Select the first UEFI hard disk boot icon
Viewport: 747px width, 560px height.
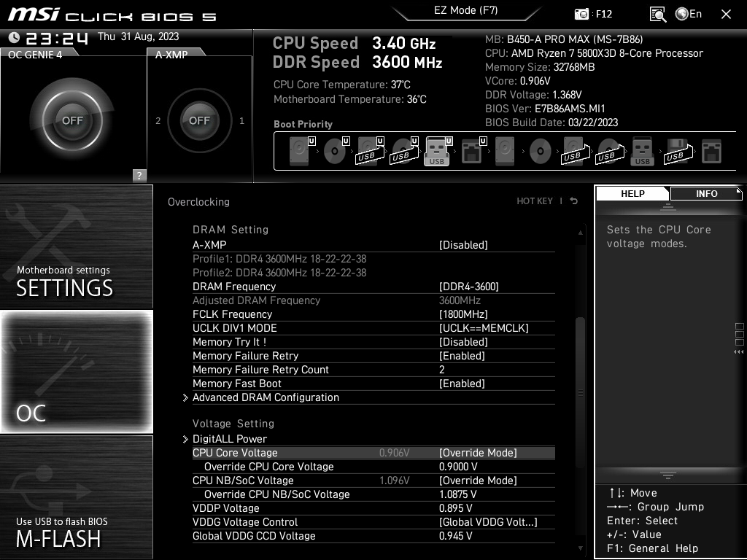[301, 152]
